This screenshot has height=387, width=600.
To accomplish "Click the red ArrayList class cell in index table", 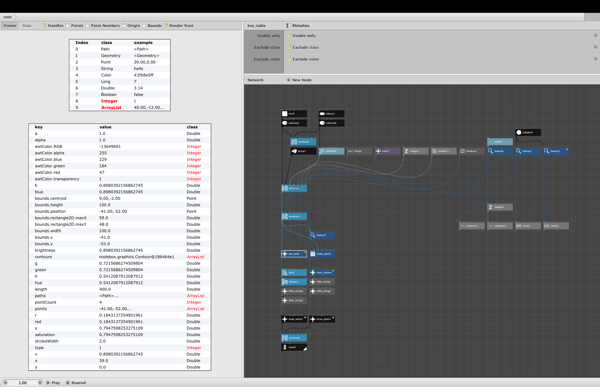I will click(111, 108).
